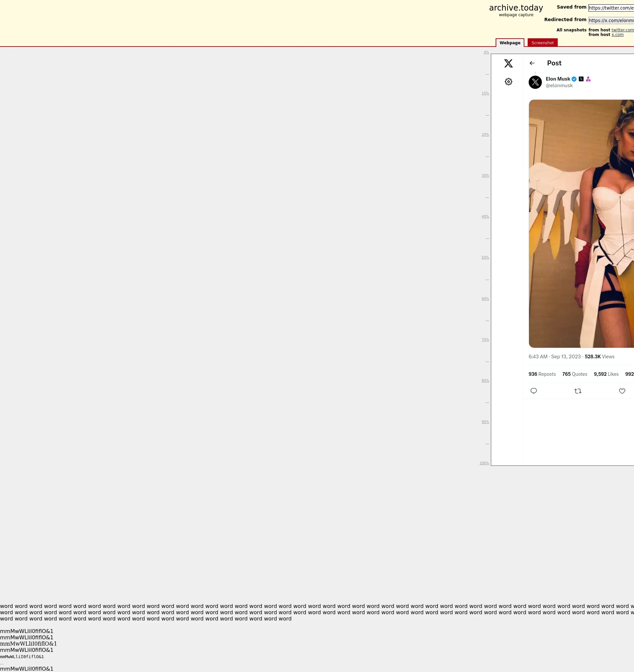634x672 pixels.
Task: Click the purple badge next to name
Action: [588, 79]
